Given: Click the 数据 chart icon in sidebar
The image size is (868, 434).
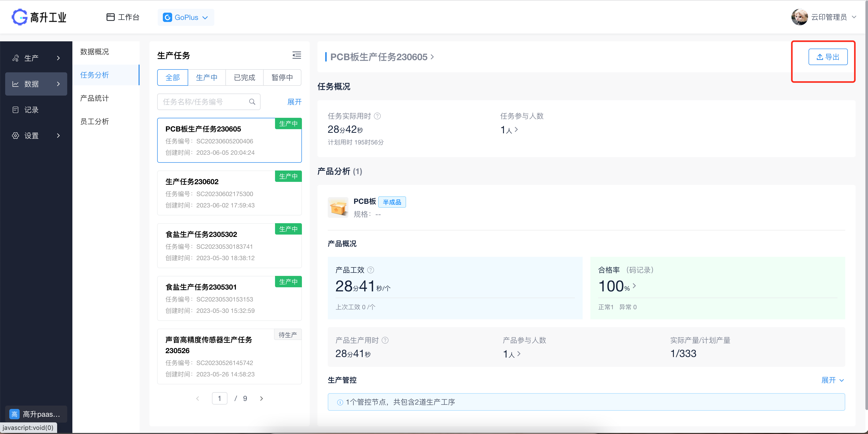Looking at the screenshot, I should point(16,84).
